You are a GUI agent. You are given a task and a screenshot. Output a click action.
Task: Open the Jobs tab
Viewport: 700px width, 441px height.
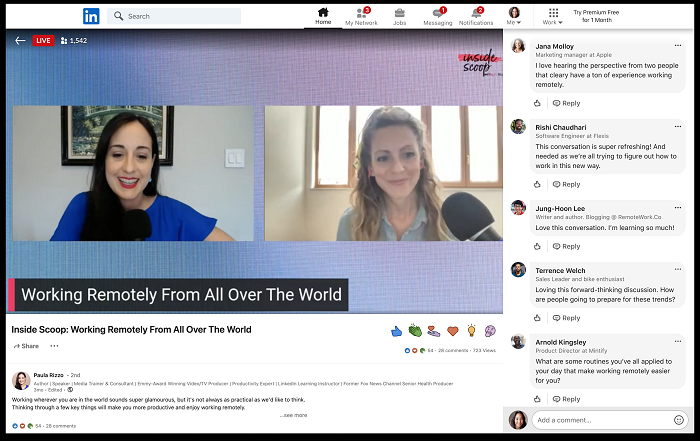point(400,16)
